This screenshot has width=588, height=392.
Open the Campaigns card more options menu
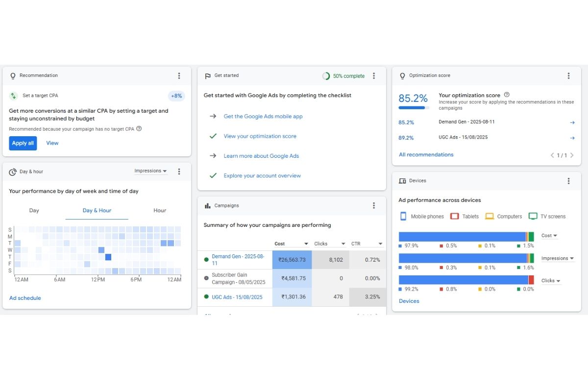(374, 206)
